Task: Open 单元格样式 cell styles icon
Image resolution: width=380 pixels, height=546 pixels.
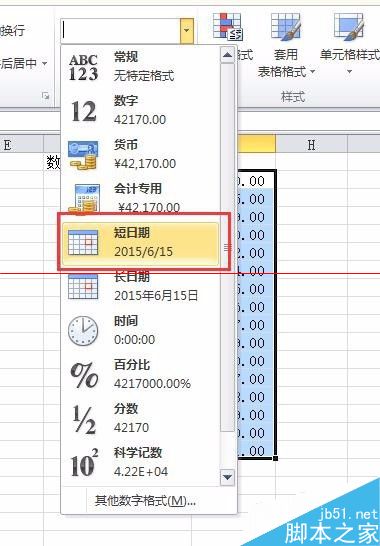Action: point(349,26)
